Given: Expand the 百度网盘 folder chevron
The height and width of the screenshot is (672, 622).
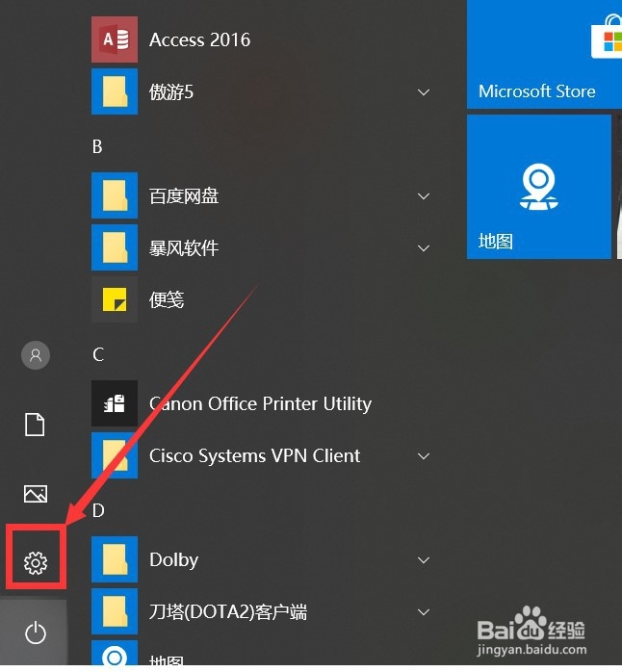Looking at the screenshot, I should point(424,196).
